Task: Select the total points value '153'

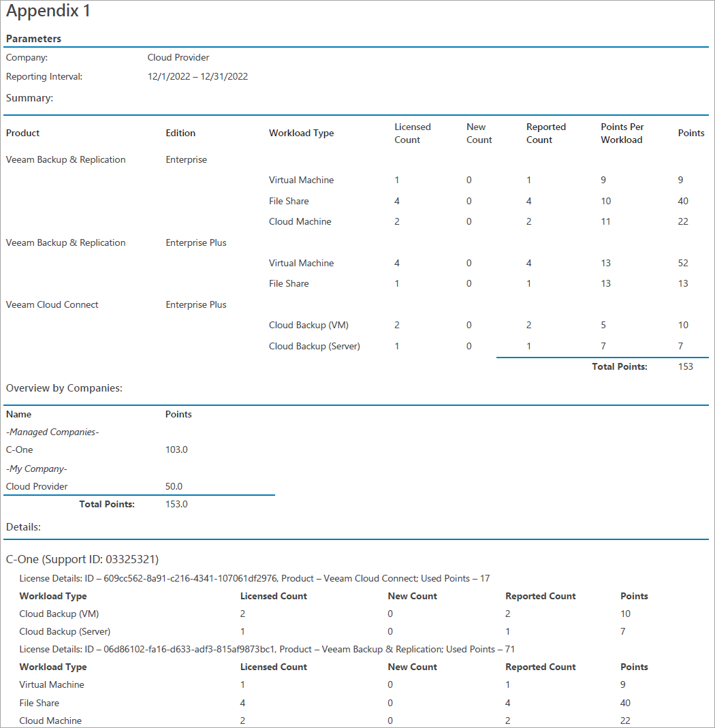Action: click(x=685, y=367)
